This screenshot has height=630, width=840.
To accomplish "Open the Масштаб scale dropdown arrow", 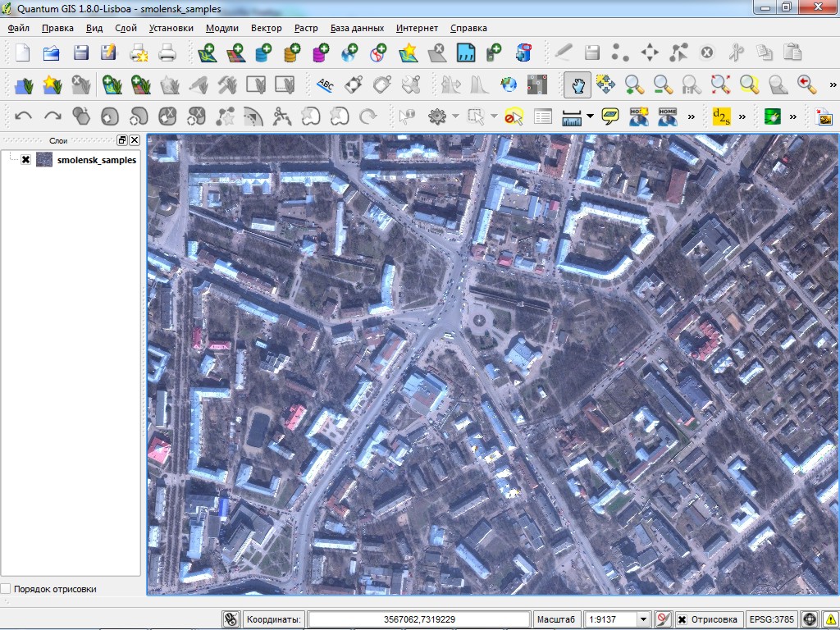I will tap(643, 619).
